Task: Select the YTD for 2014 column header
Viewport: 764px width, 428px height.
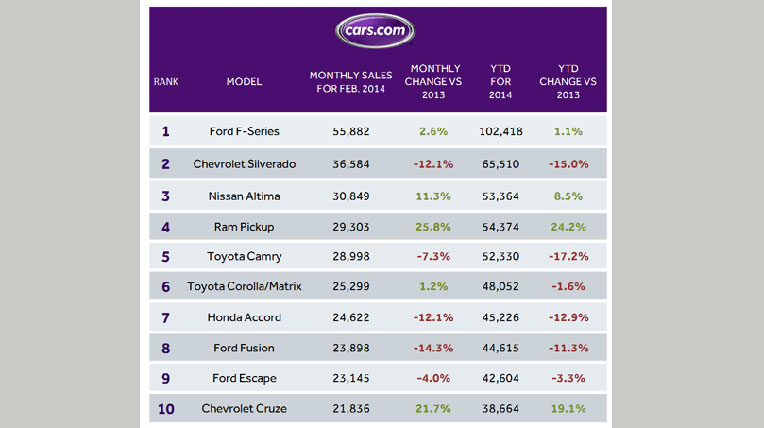Action: 500,81
